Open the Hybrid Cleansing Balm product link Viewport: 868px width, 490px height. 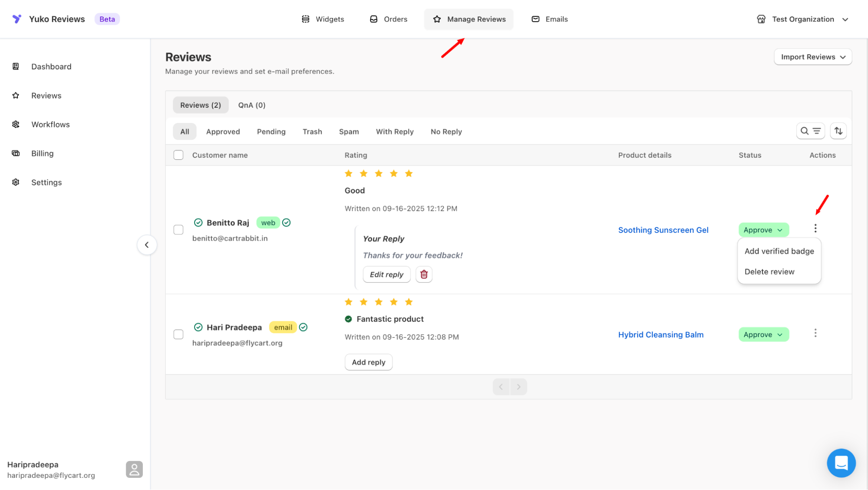[x=660, y=335]
